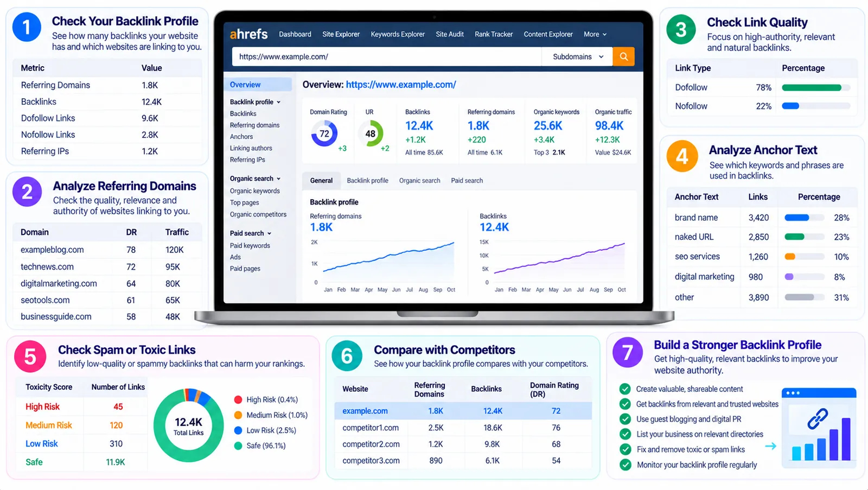Switch to the Paid search tab
The width and height of the screenshot is (868, 490).
[467, 181]
